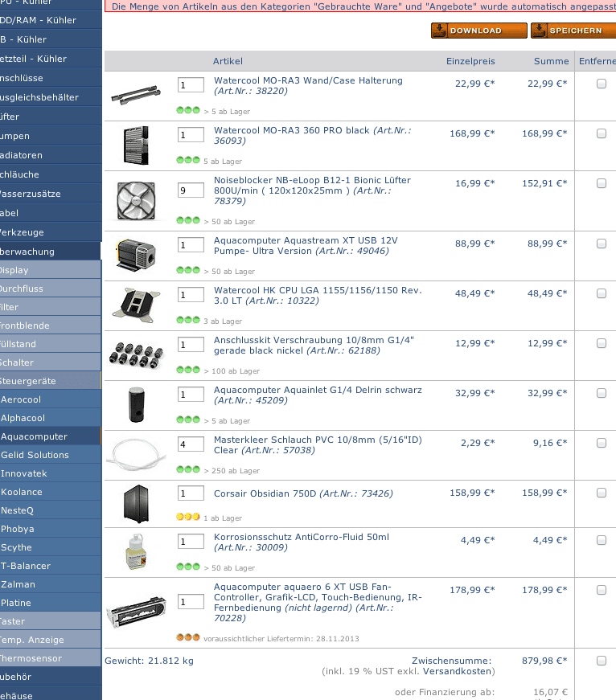Select Steuergeräte subcategory
The image size is (616, 700).
tap(51, 381)
